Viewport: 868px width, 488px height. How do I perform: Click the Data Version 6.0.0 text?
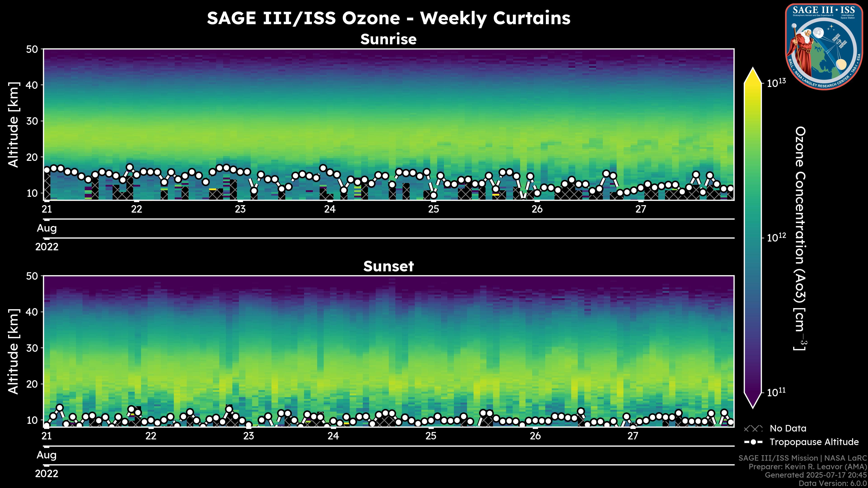(x=833, y=483)
